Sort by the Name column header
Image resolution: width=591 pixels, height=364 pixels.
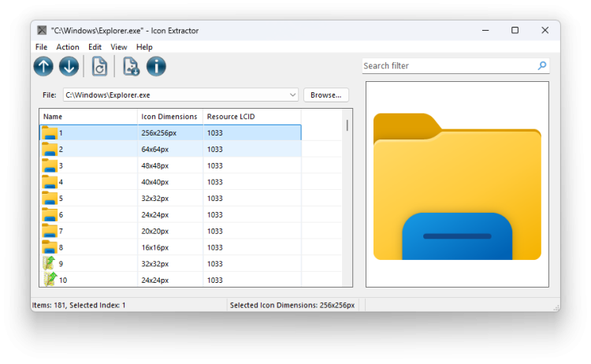click(88, 117)
